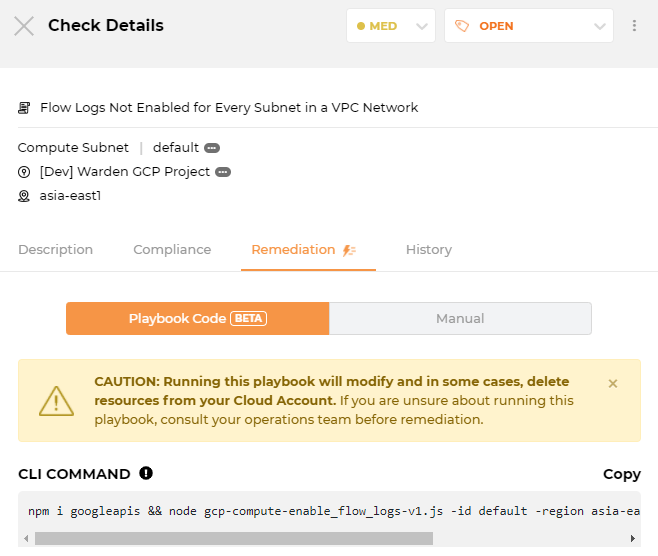Open the Description tab
This screenshot has width=658, height=556.
click(55, 250)
